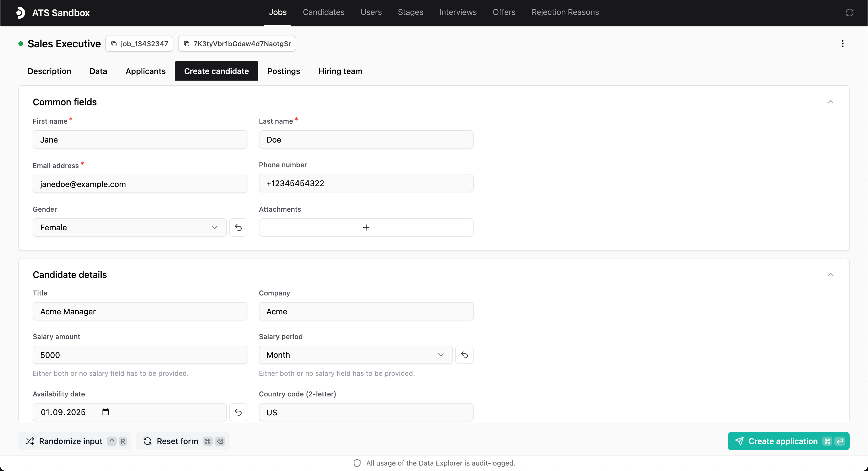Add an attachment with the plus button
This screenshot has height=471, width=868.
366,227
